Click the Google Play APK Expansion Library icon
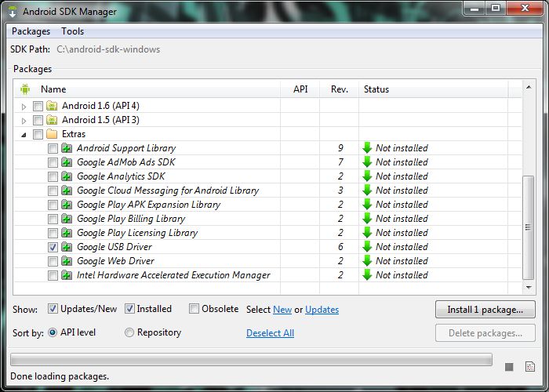This screenshot has height=392, width=549. tap(67, 205)
